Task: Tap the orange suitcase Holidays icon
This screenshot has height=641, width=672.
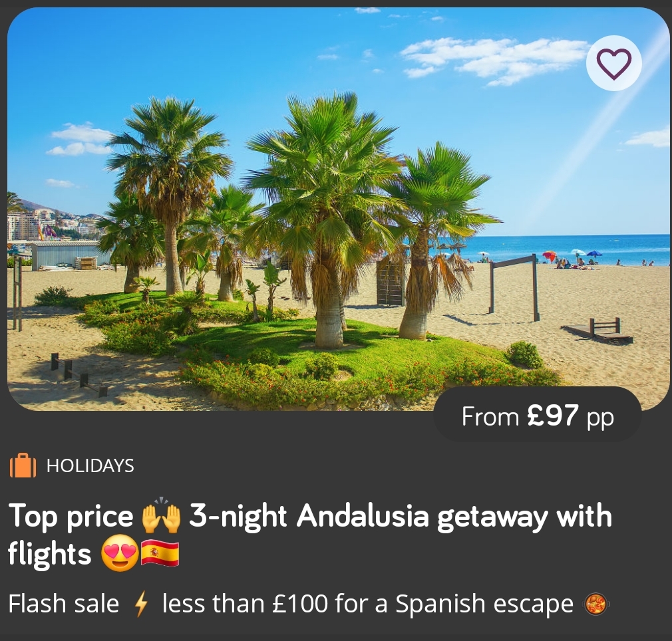Action: 23,465
